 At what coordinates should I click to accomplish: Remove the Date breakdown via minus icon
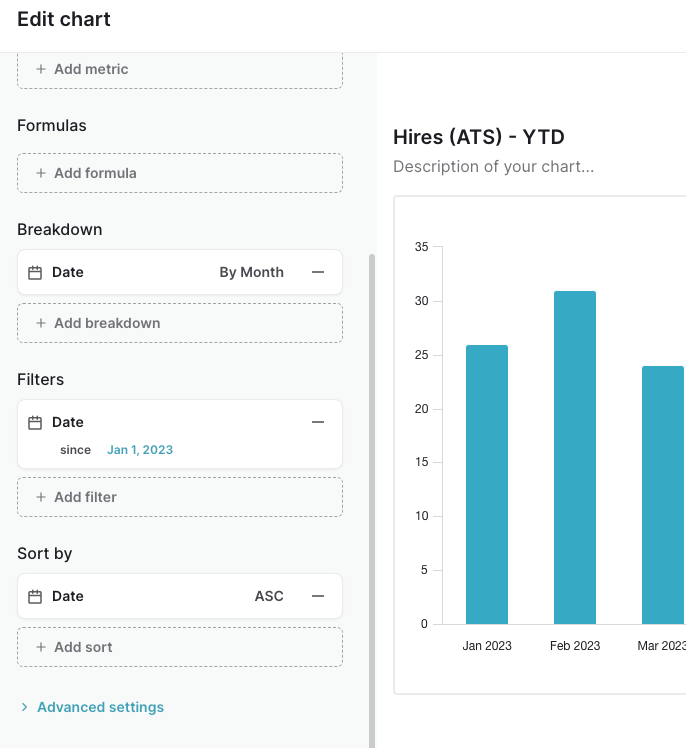(x=318, y=272)
